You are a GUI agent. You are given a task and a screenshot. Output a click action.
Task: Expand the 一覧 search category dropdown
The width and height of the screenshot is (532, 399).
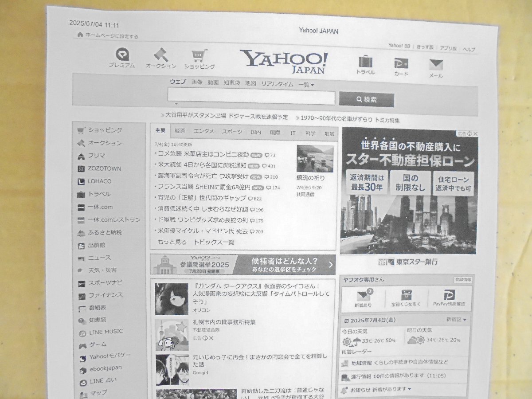(x=306, y=84)
